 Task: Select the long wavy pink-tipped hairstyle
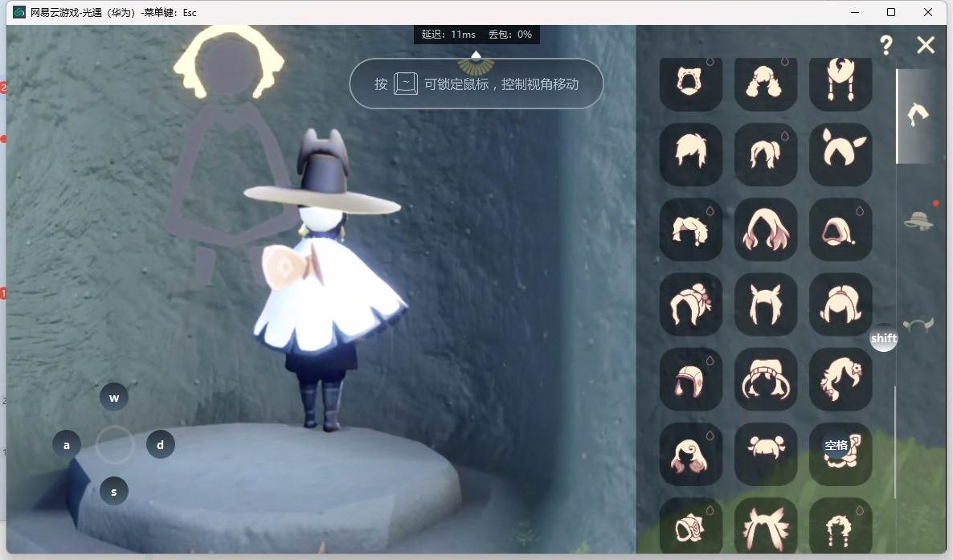point(765,229)
